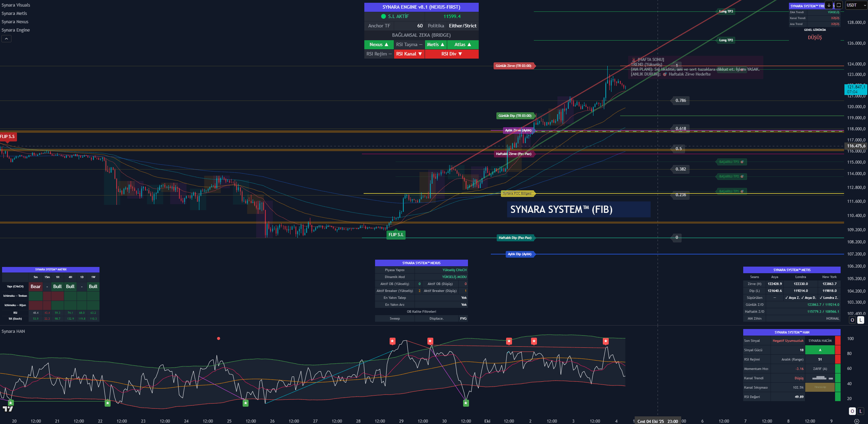Open the USDT currency dropdown

[x=856, y=5]
